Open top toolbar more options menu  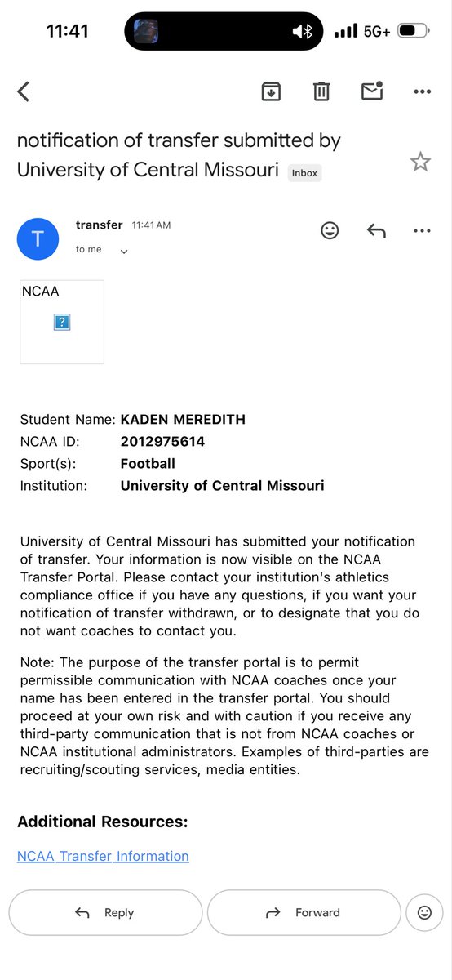tap(422, 92)
